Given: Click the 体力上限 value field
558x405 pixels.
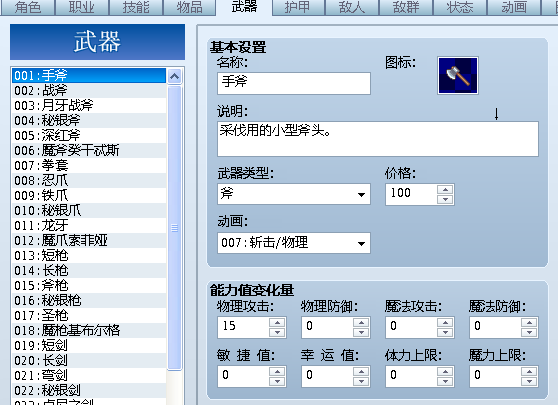Looking at the screenshot, I should coord(411,377).
